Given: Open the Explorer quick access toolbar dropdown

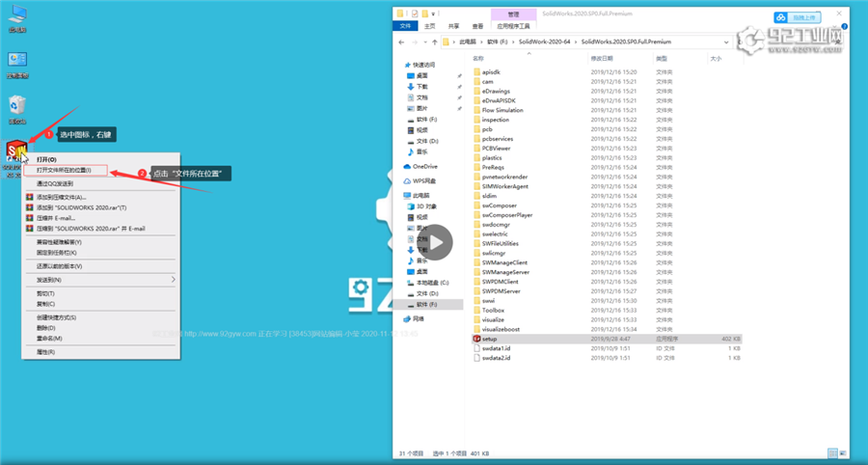Looking at the screenshot, I should 433,14.
